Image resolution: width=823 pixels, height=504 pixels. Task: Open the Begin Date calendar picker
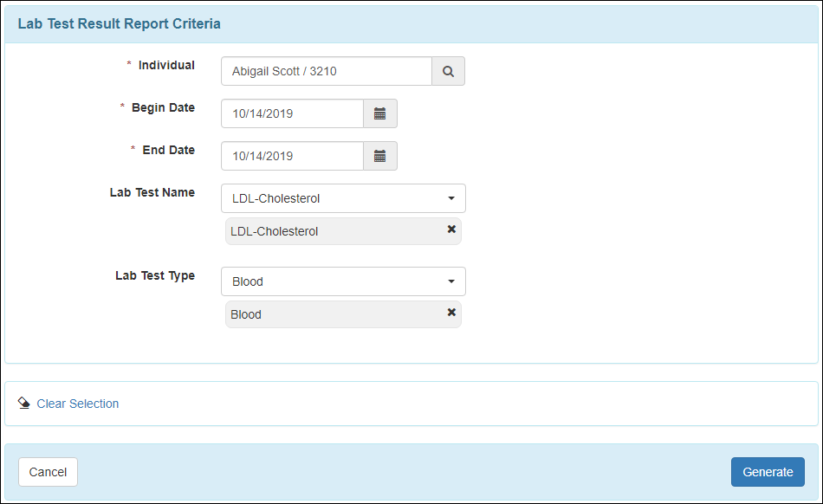pyautogui.click(x=379, y=113)
